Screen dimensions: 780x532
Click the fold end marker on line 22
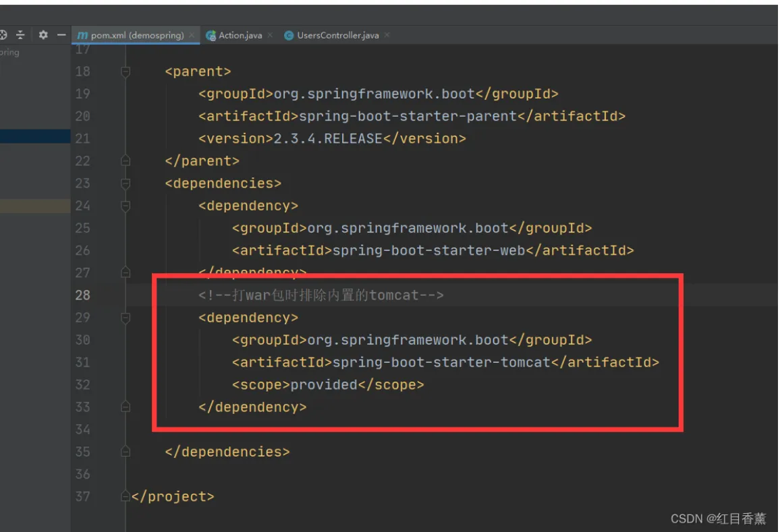[x=126, y=160]
